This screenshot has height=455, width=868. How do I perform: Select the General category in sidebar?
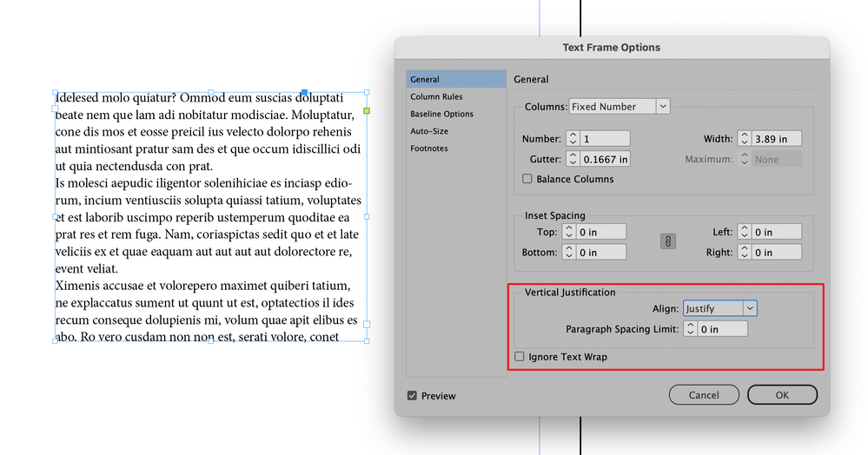click(456, 79)
